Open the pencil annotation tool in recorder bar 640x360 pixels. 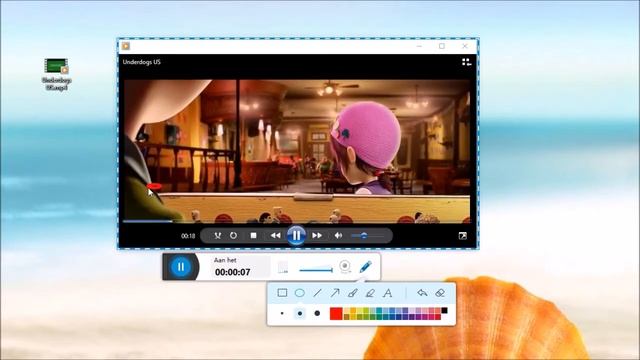pyautogui.click(x=365, y=267)
